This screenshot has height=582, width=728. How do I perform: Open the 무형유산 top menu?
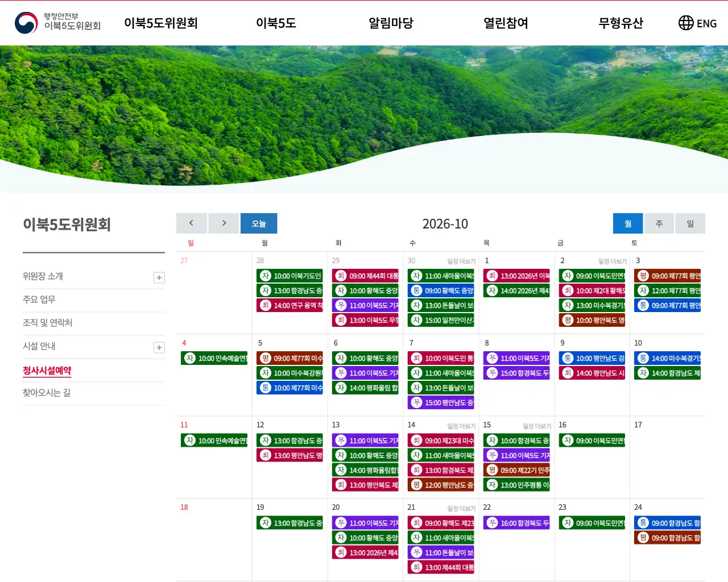coord(621,23)
